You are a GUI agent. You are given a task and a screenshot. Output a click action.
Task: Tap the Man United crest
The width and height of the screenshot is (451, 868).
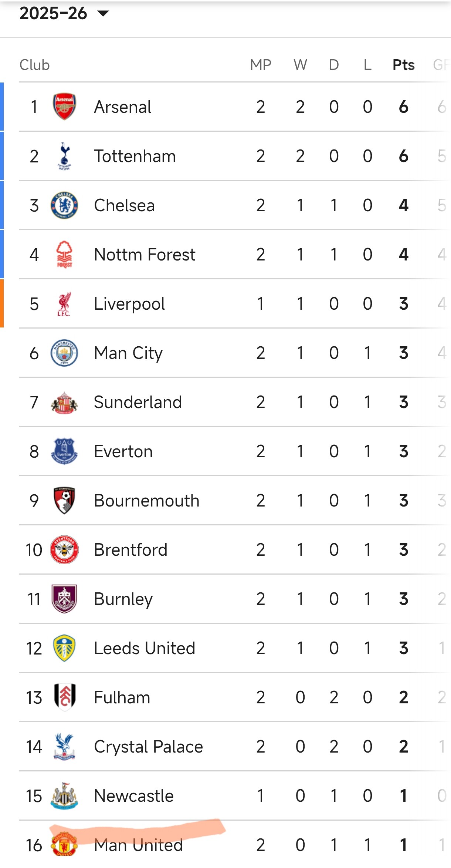[x=64, y=845]
